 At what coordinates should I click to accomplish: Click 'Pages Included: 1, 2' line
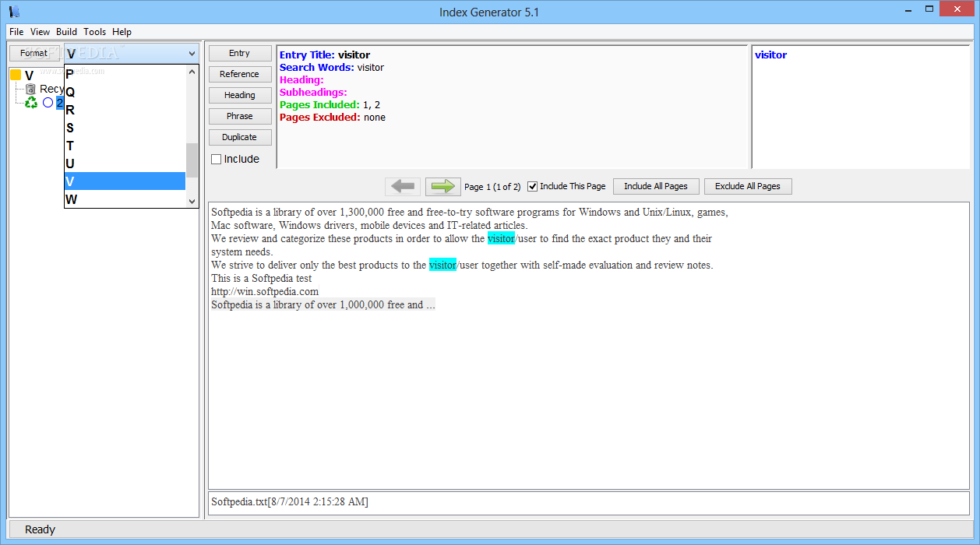[x=330, y=104]
